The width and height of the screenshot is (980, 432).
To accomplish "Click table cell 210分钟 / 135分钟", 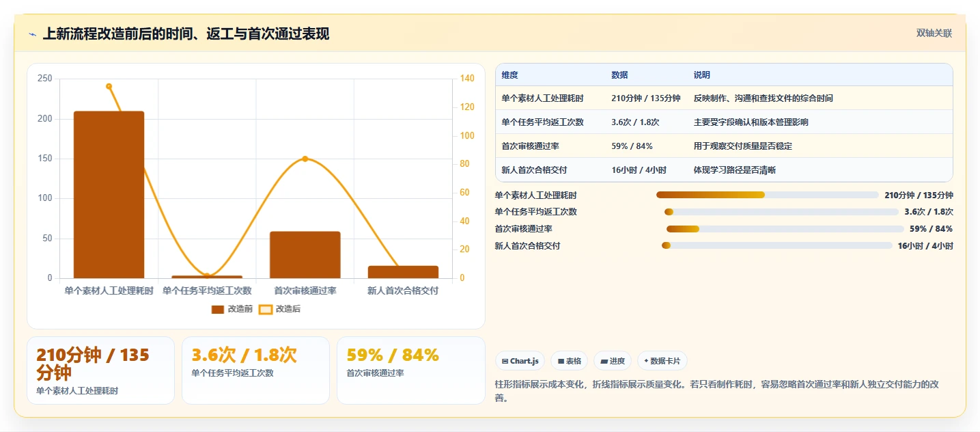I will point(646,98).
